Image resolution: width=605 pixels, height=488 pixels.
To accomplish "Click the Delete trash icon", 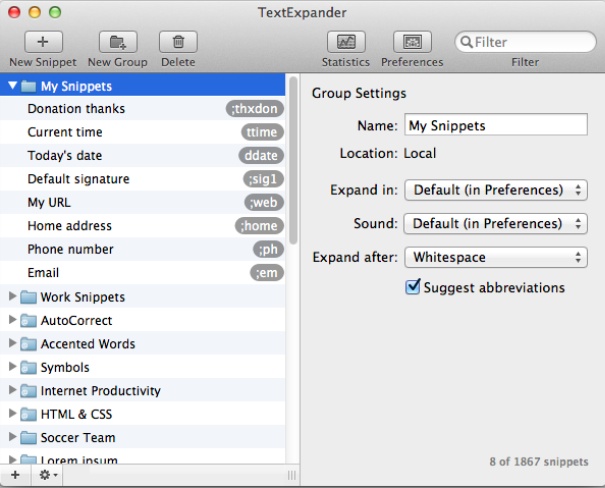I will pos(178,42).
